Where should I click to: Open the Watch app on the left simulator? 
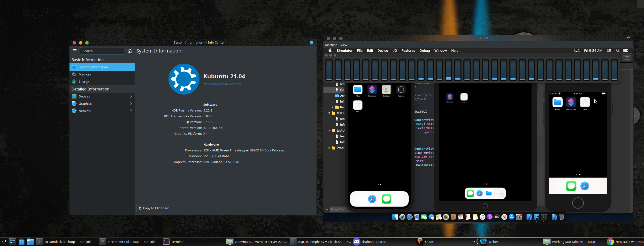point(401,90)
